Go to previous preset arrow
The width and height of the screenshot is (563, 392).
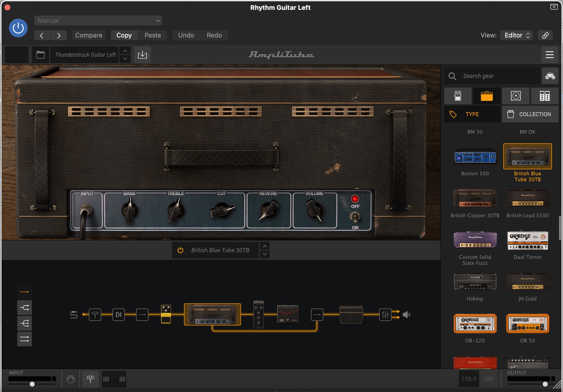[42, 36]
